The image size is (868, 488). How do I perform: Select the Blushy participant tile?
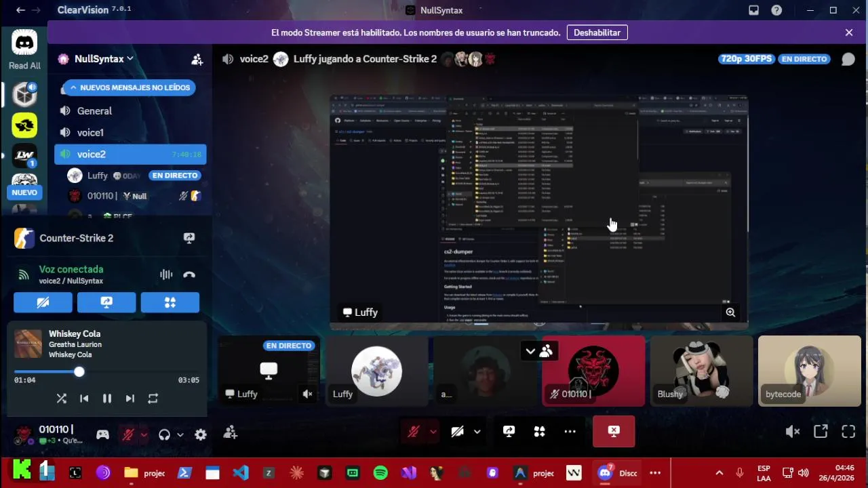click(x=701, y=371)
